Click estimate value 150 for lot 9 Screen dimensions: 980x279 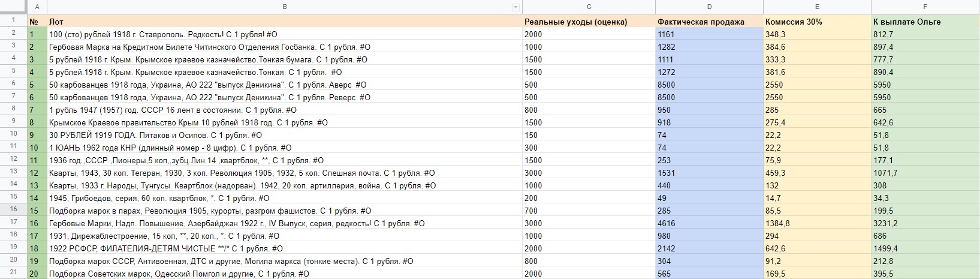pyautogui.click(x=589, y=135)
